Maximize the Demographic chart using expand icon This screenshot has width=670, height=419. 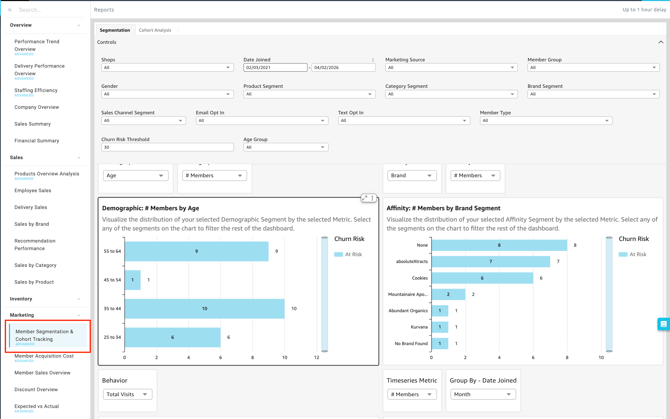(x=365, y=199)
